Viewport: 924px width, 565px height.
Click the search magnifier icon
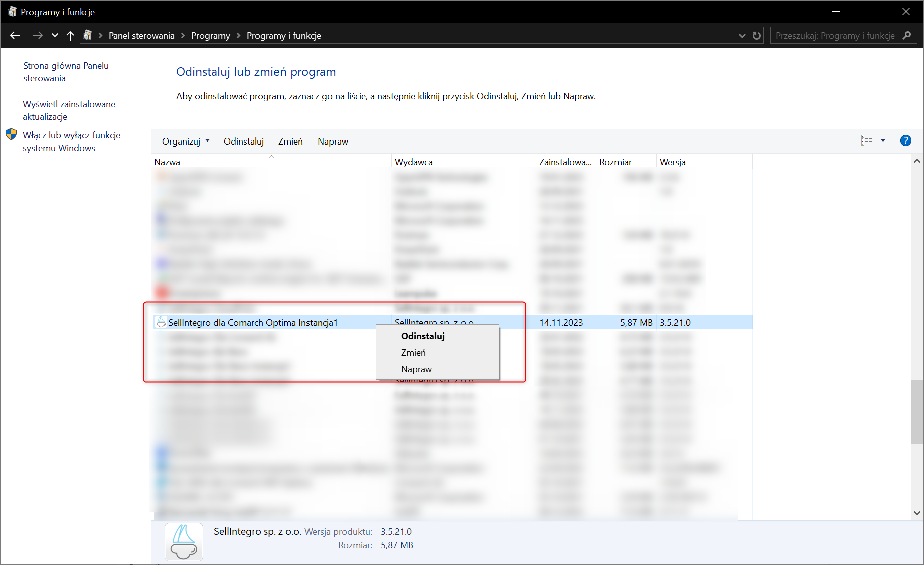pyautogui.click(x=907, y=35)
